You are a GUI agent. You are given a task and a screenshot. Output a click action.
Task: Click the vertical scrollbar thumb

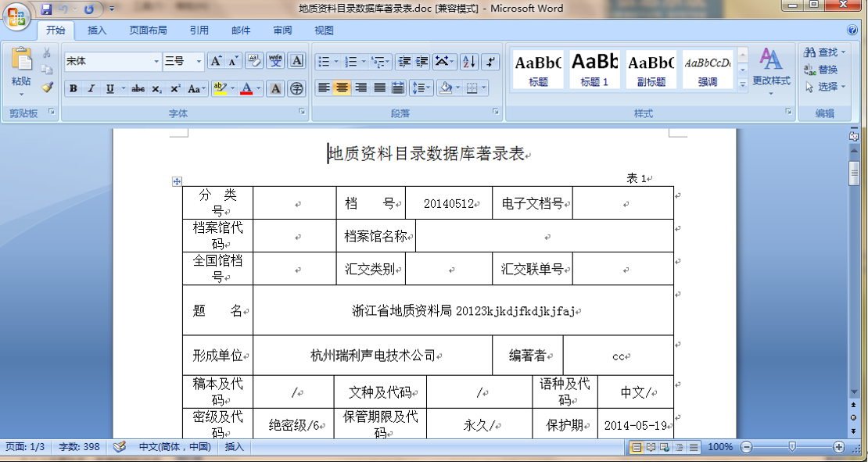[854, 173]
